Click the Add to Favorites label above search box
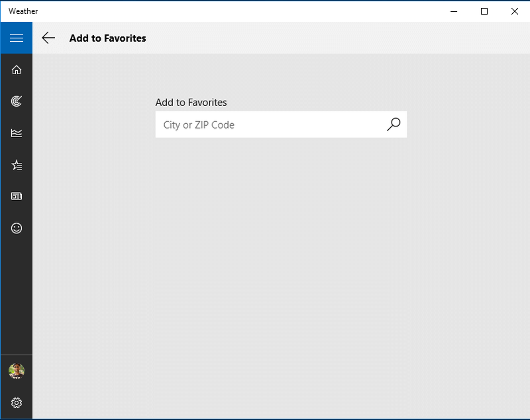Image resolution: width=530 pixels, height=420 pixels. point(191,103)
